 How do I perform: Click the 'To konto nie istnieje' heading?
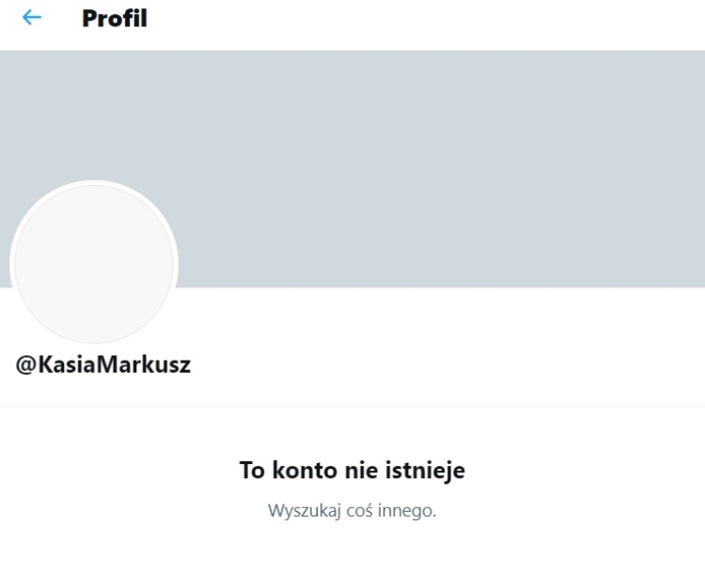(x=352, y=471)
